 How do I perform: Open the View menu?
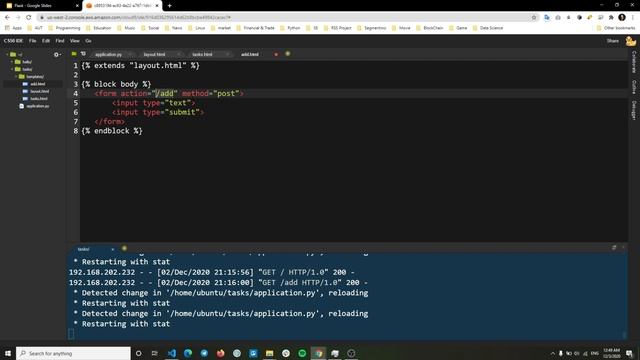[x=75, y=41]
